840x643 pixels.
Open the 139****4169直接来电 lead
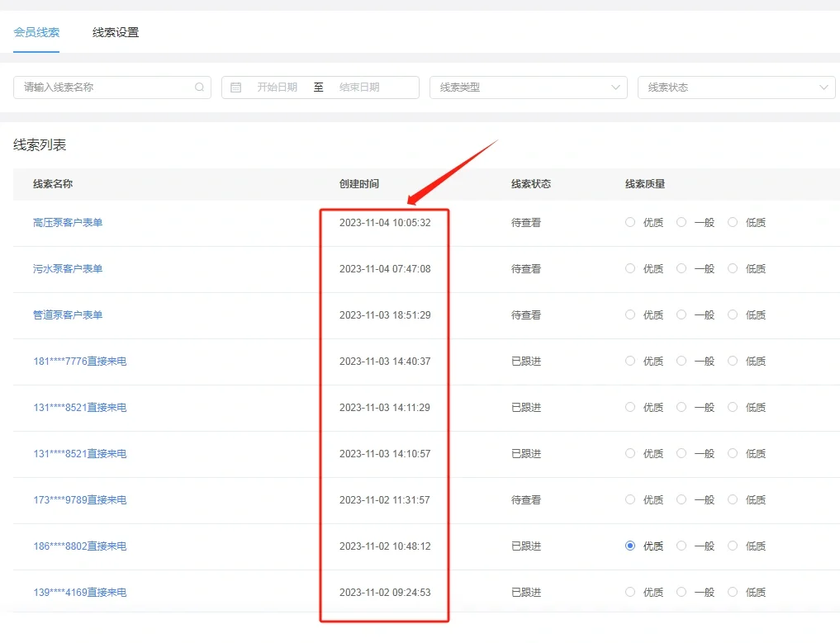[x=80, y=592]
